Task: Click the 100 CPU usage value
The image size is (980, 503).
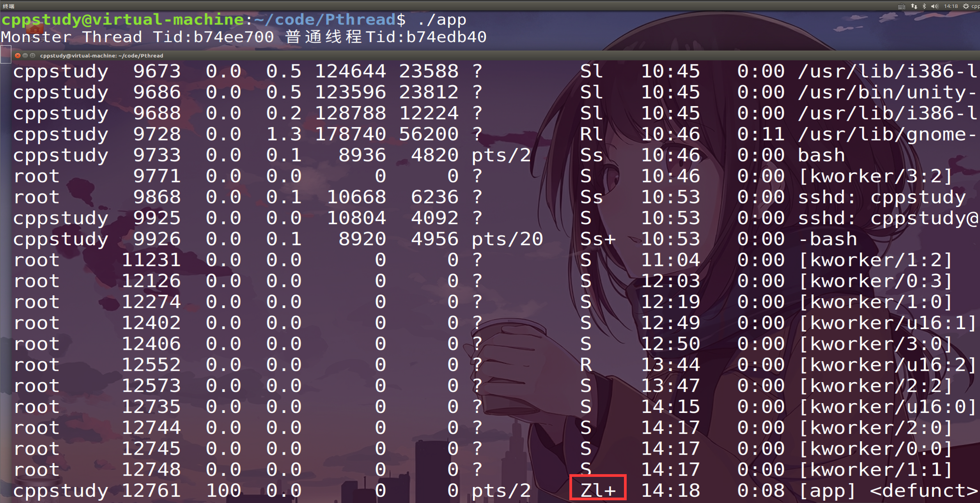Action: coord(223,491)
